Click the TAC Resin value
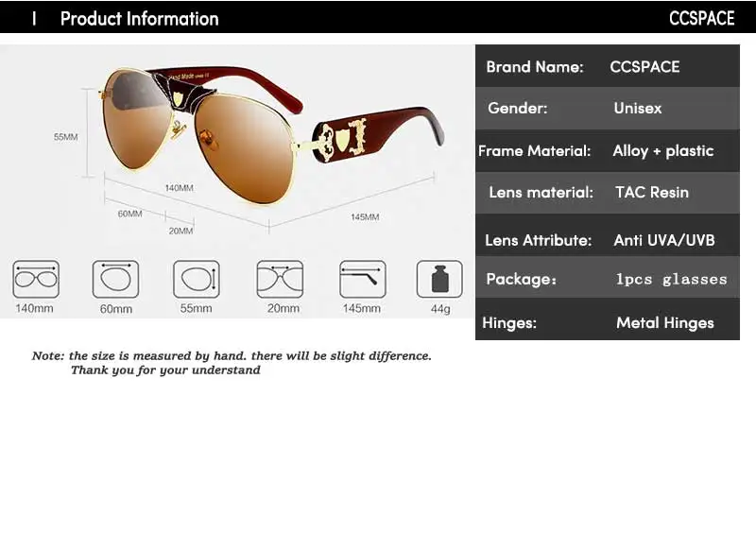756x533 pixels. [x=652, y=193]
